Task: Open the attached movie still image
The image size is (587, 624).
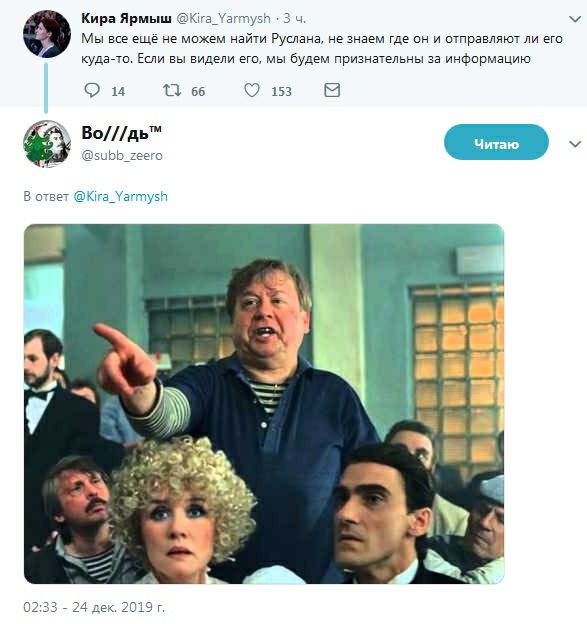Action: (264, 404)
